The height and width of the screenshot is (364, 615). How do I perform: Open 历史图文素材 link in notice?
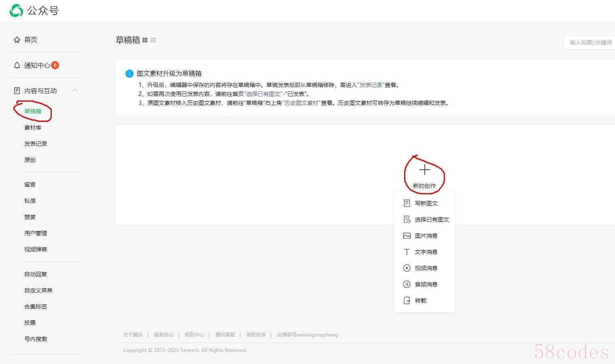click(301, 103)
